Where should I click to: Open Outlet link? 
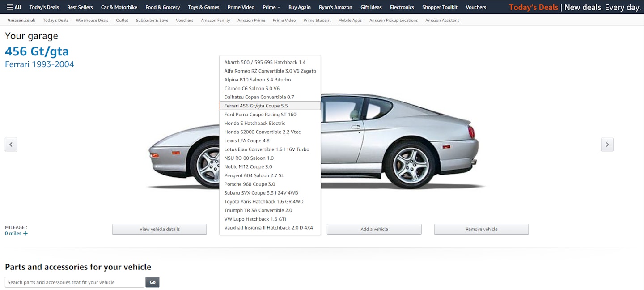[x=122, y=20]
